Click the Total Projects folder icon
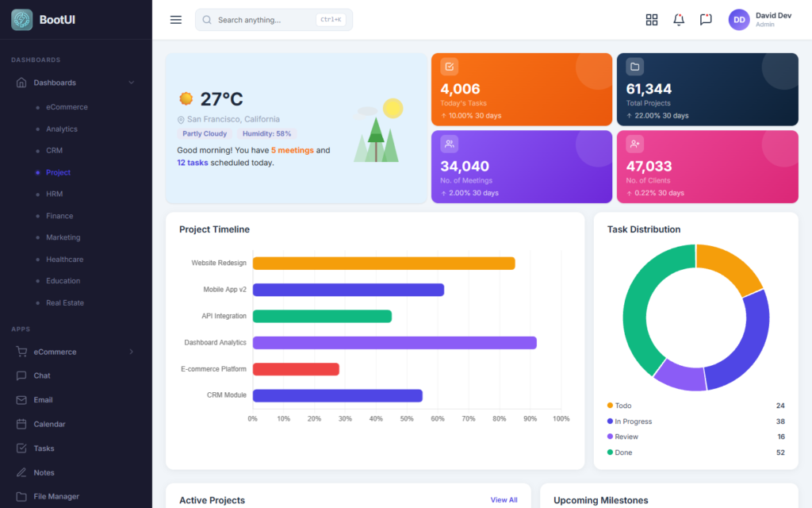This screenshot has height=508, width=812. [634, 67]
